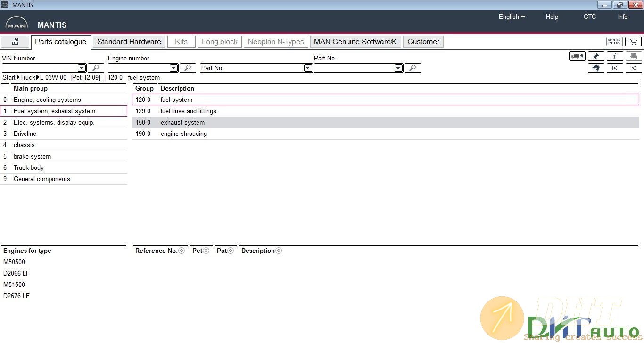The width and height of the screenshot is (644, 343).
Task: Click the VIN Number input field
Action: click(40, 68)
